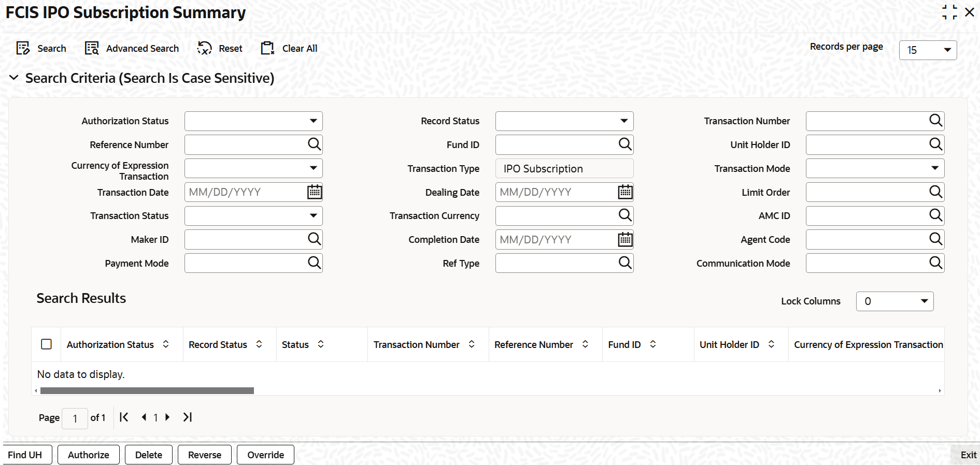
Task: Click into the Page number field
Action: [75, 418]
